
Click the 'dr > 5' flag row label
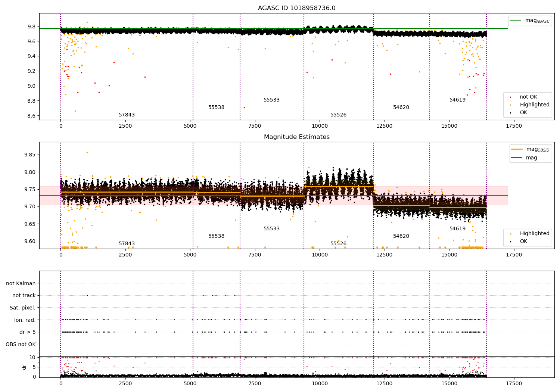click(x=28, y=332)
